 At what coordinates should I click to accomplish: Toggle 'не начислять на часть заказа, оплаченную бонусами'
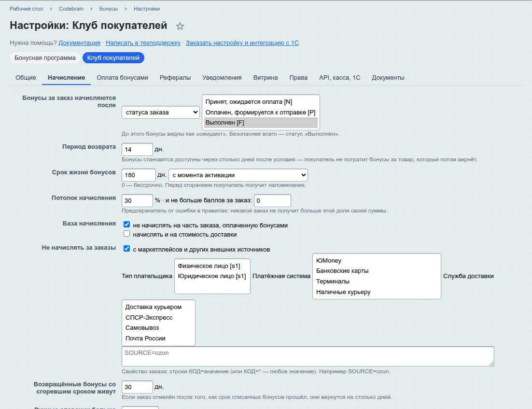click(126, 225)
